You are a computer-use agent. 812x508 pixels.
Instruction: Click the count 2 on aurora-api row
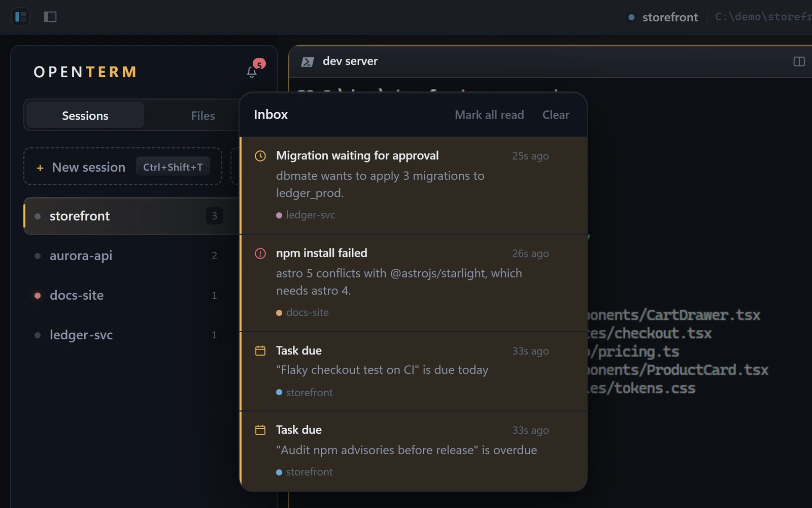(214, 256)
